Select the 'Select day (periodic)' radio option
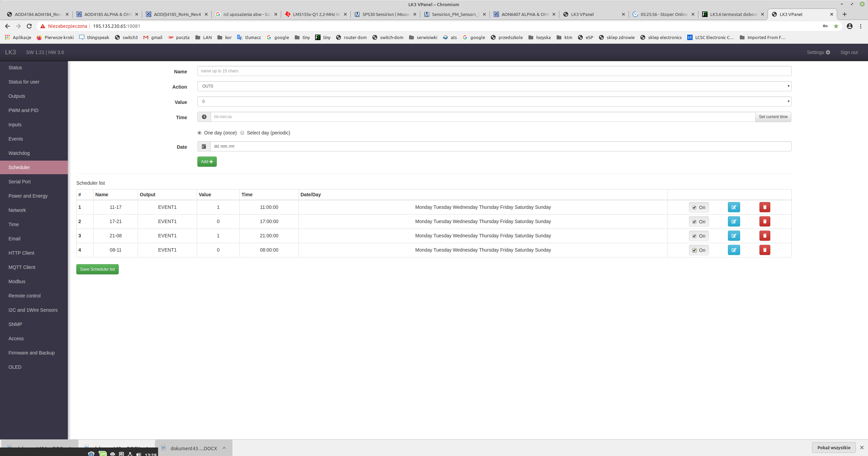Image resolution: width=868 pixels, height=456 pixels. tap(242, 133)
